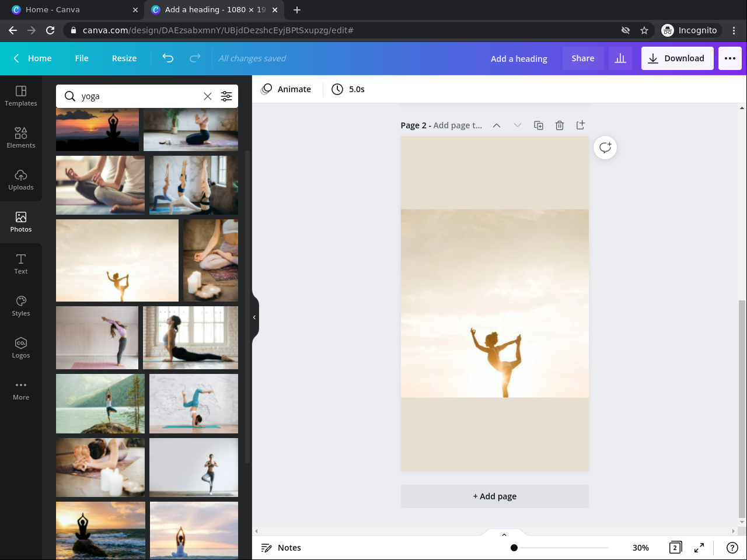Image resolution: width=747 pixels, height=560 pixels.
Task: Pick the tree pose by lake photo
Action: pyautogui.click(x=100, y=404)
